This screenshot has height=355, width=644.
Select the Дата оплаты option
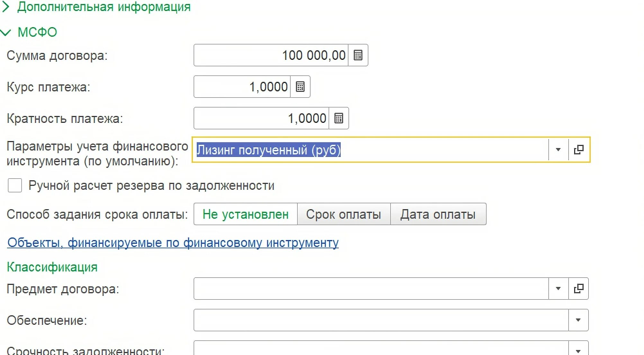[438, 214]
